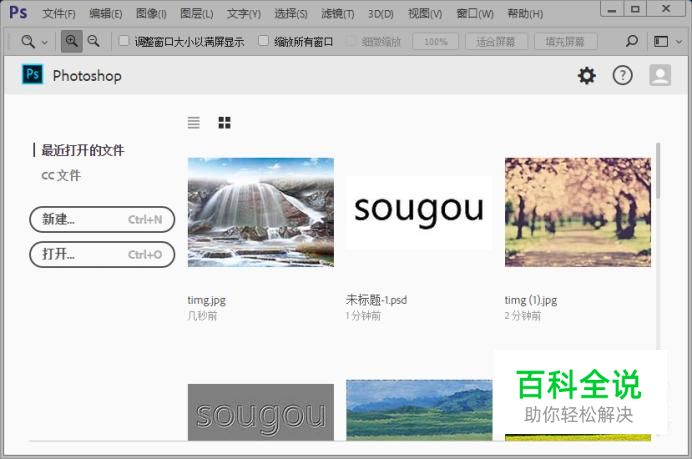The width and height of the screenshot is (692, 459).
Task: Expand the workspace switcher dropdown arrow
Action: pos(679,42)
